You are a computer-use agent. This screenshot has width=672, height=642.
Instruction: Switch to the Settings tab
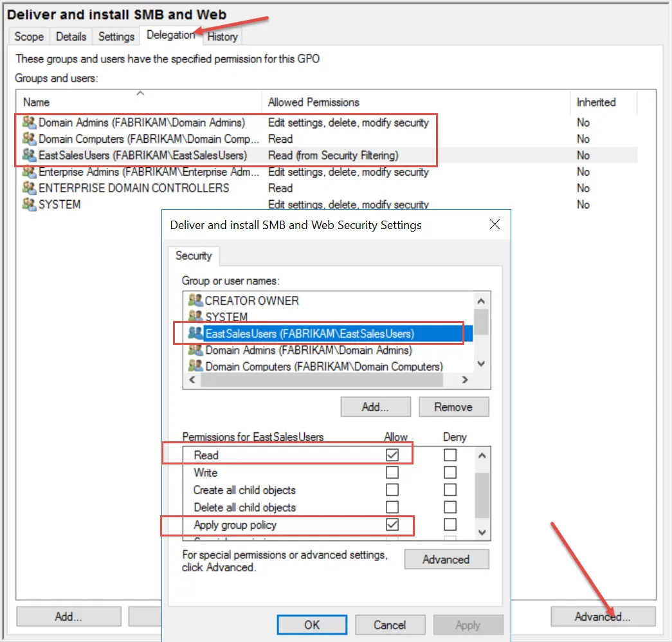pyautogui.click(x=116, y=37)
